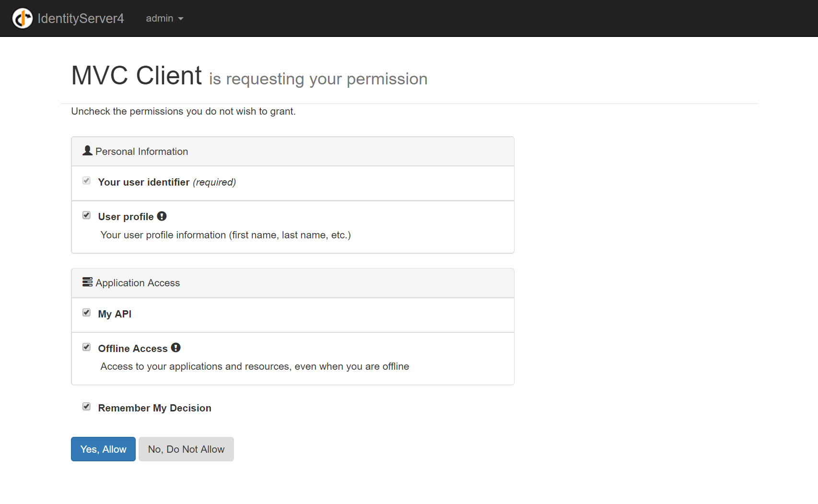Uncheck the User profile checkbox

(86, 215)
